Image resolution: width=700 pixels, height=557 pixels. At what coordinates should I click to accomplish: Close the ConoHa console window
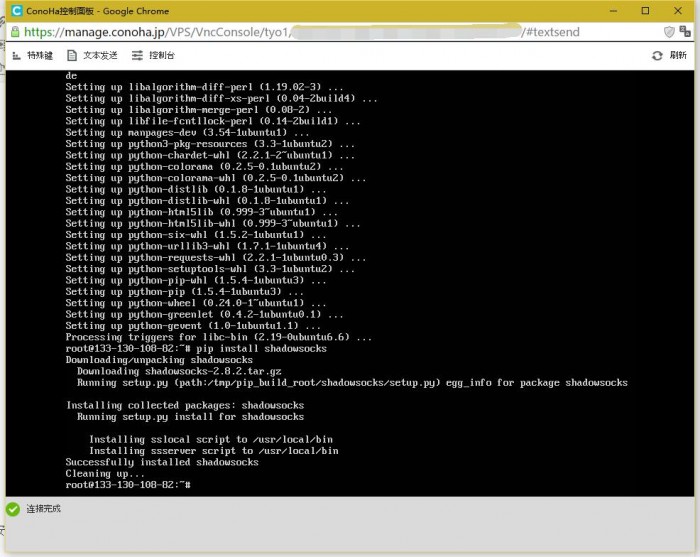click(x=681, y=10)
